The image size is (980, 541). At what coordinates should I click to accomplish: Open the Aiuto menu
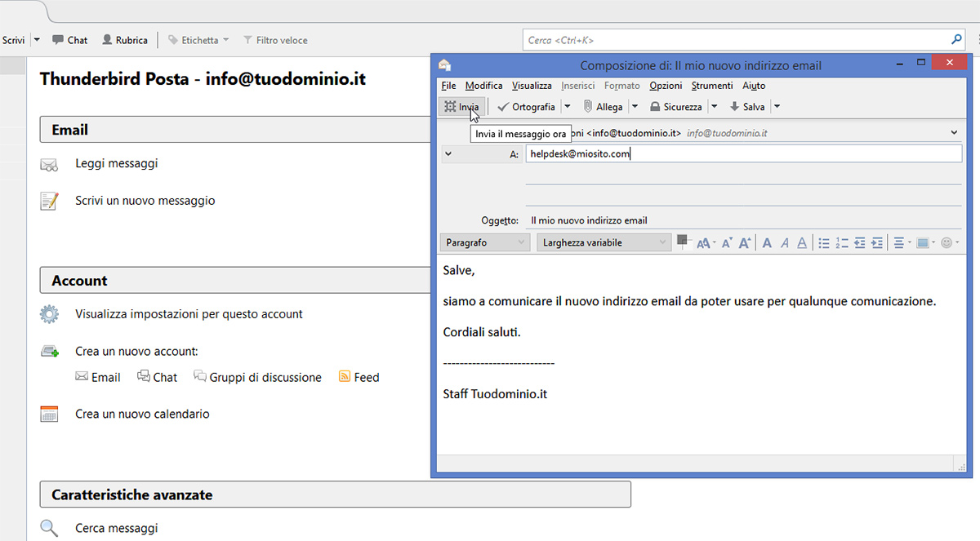coord(754,86)
